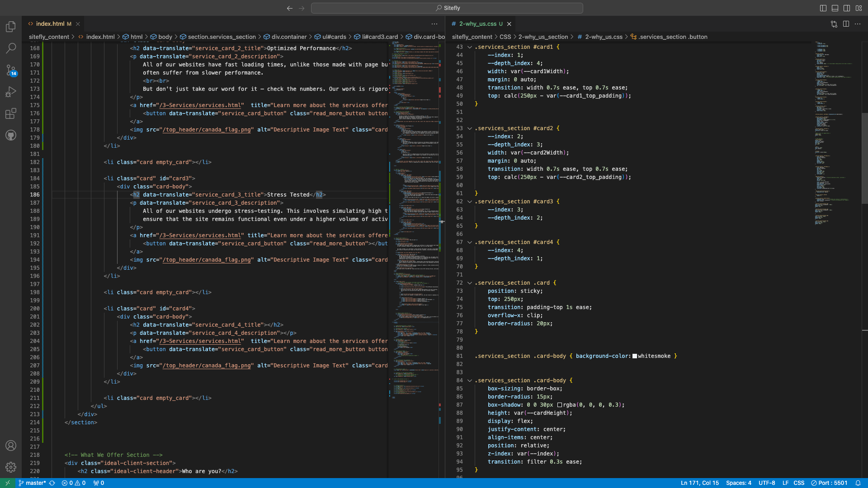Select the .services_section .button breadcrumb

click(669, 37)
